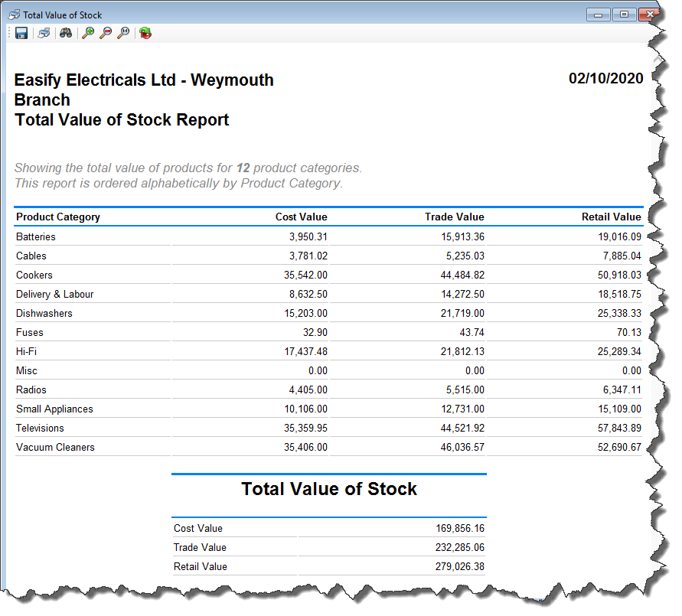The height and width of the screenshot is (616, 682).
Task: Close the Total Value of Stock window
Action: tap(650, 15)
